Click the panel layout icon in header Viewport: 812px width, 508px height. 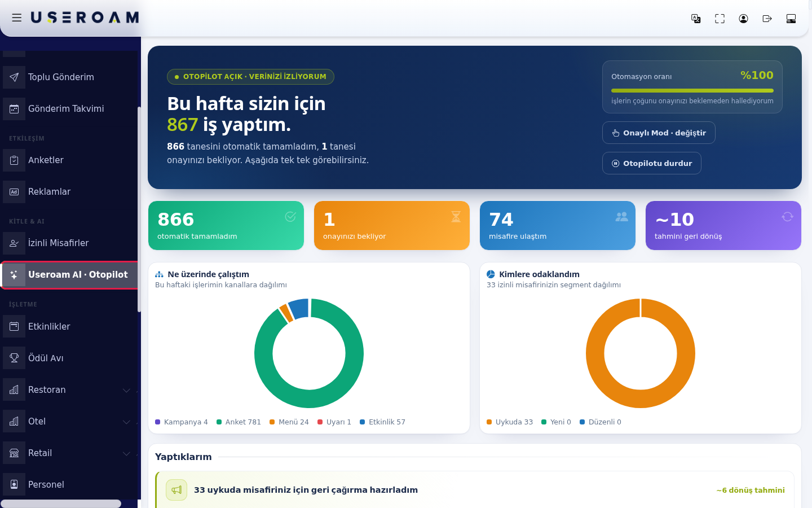click(791, 19)
